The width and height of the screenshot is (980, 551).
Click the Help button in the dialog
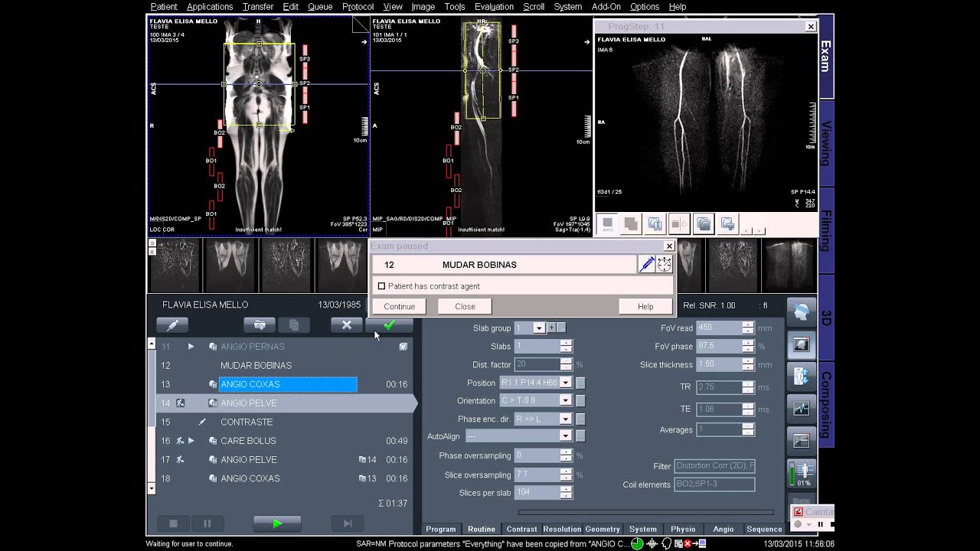645,306
